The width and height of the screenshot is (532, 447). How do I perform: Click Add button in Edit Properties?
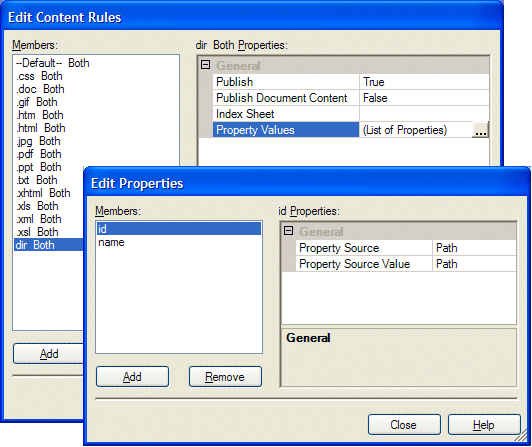pos(132,376)
